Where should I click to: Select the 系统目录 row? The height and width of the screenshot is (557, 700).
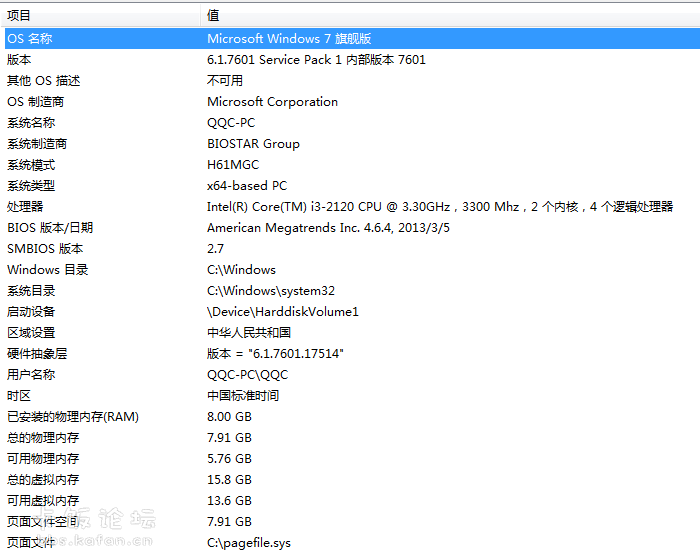click(x=352, y=291)
